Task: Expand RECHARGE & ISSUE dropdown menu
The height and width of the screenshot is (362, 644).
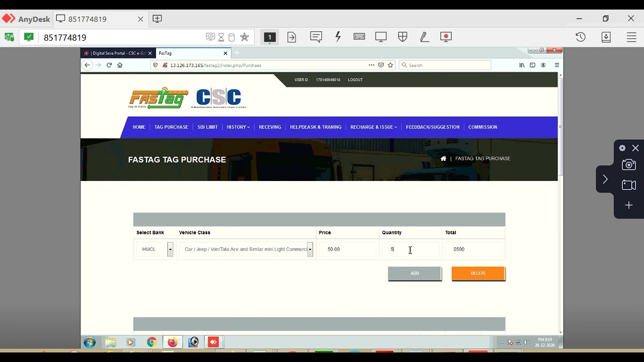Action: tap(373, 127)
